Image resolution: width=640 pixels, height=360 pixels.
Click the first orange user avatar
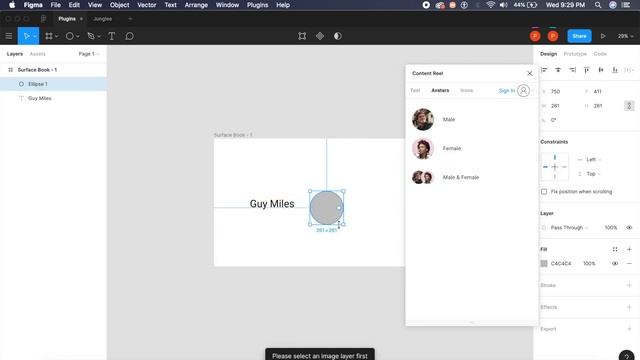pyautogui.click(x=535, y=36)
